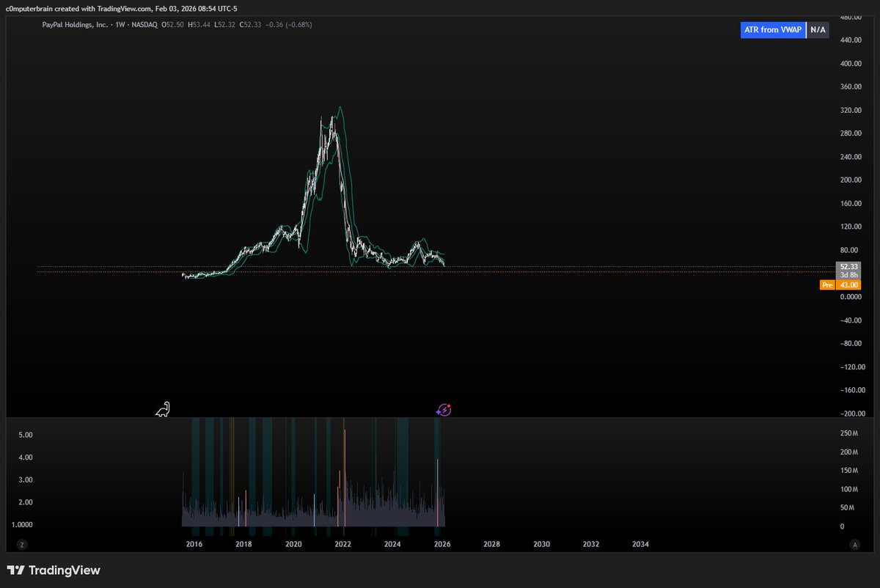Click the 360.00 price scale label

coord(851,87)
